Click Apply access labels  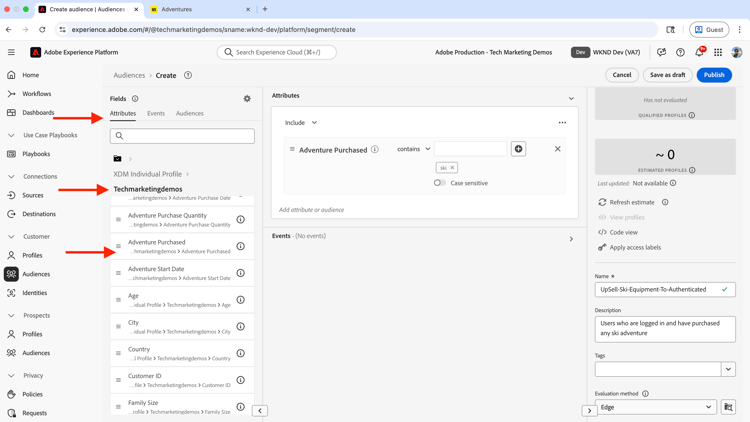(x=629, y=247)
